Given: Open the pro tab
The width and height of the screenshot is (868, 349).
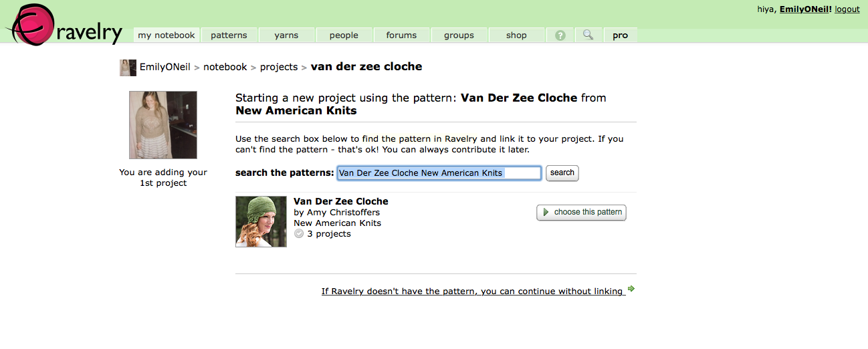Looking at the screenshot, I should click(620, 35).
